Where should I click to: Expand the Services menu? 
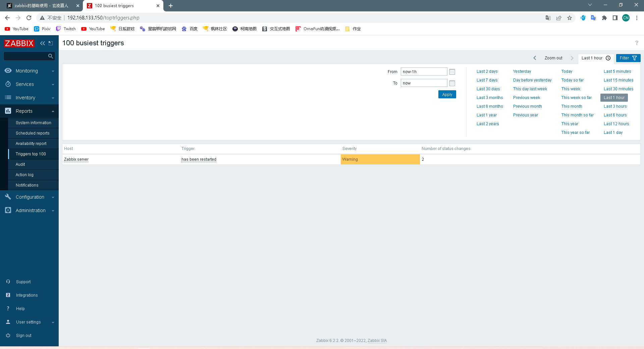[x=29, y=84]
